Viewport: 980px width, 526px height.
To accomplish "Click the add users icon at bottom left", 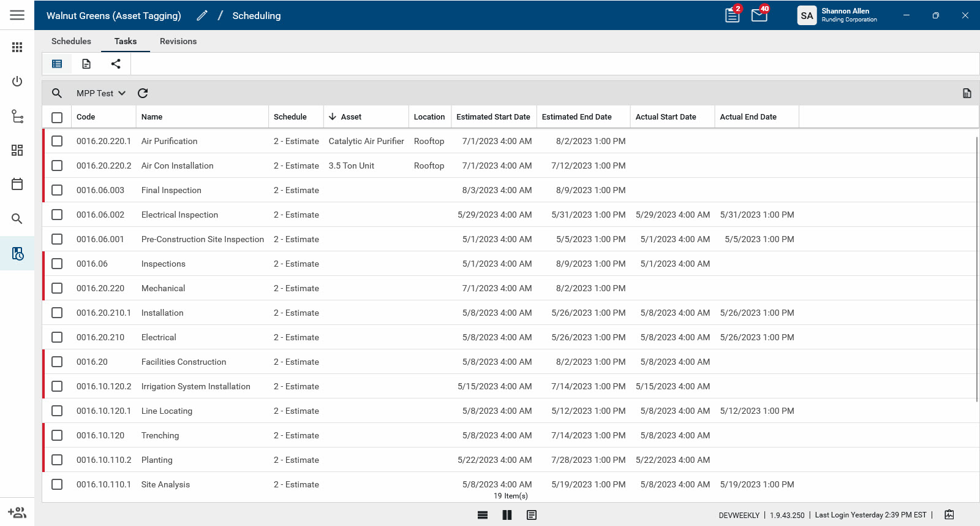I will point(17,513).
